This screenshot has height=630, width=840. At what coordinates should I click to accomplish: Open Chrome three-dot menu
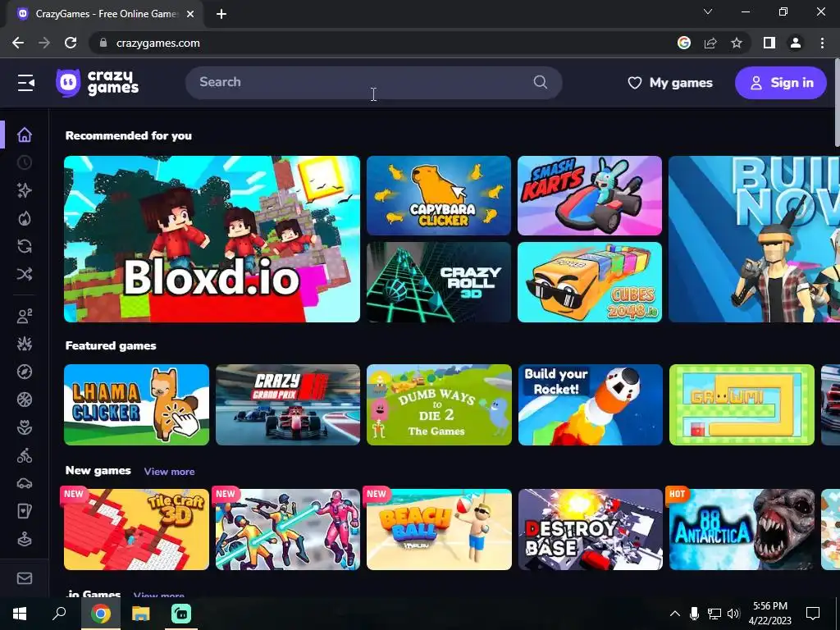click(822, 43)
